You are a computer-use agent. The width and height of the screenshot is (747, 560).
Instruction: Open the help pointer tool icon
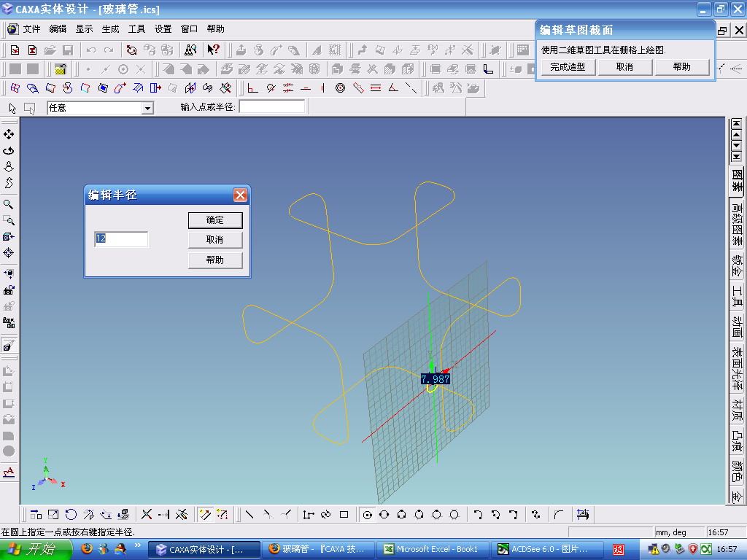pyautogui.click(x=213, y=50)
